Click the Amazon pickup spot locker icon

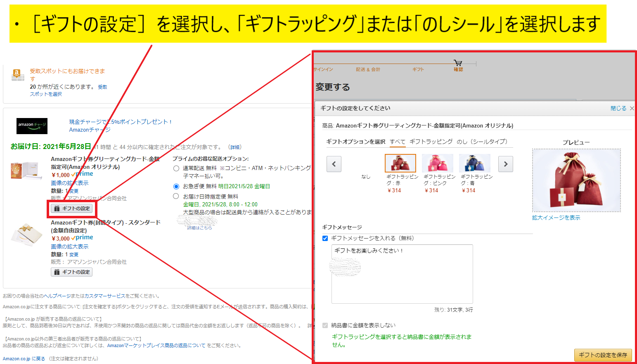coord(17,75)
